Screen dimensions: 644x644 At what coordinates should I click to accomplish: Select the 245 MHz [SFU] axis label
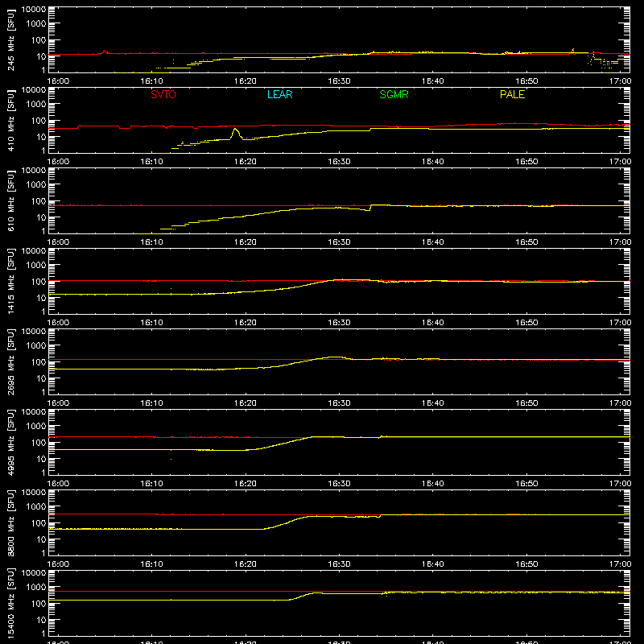tap(10, 39)
